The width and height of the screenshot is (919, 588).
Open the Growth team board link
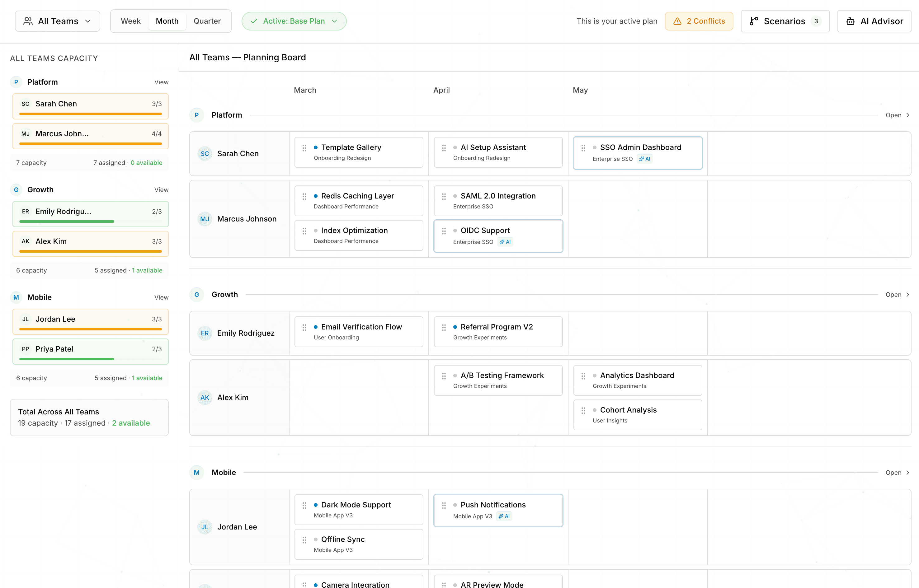pos(897,295)
